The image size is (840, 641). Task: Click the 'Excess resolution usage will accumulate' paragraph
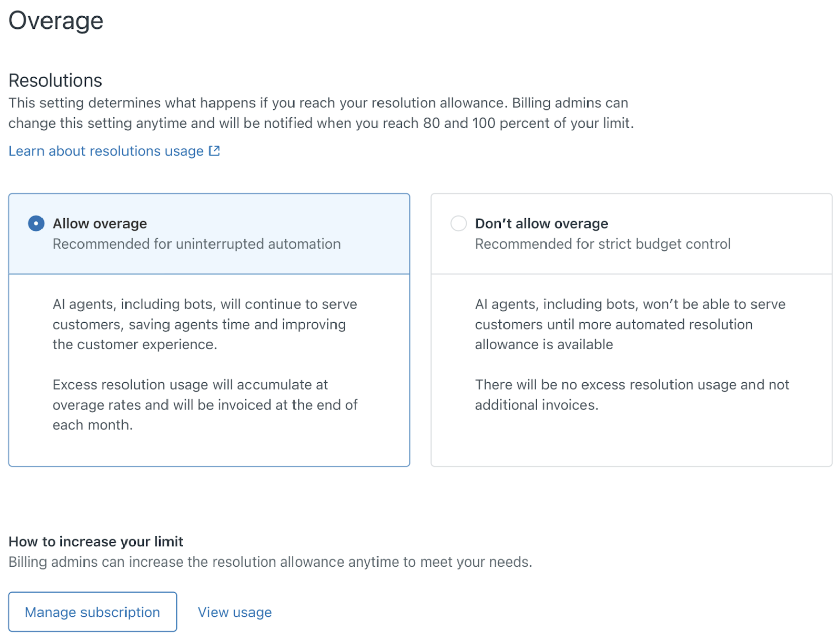pos(205,405)
